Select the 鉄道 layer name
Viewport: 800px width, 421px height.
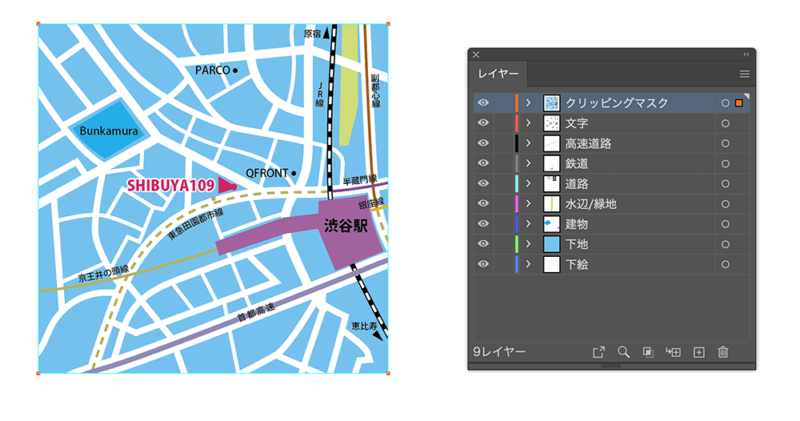tap(577, 163)
